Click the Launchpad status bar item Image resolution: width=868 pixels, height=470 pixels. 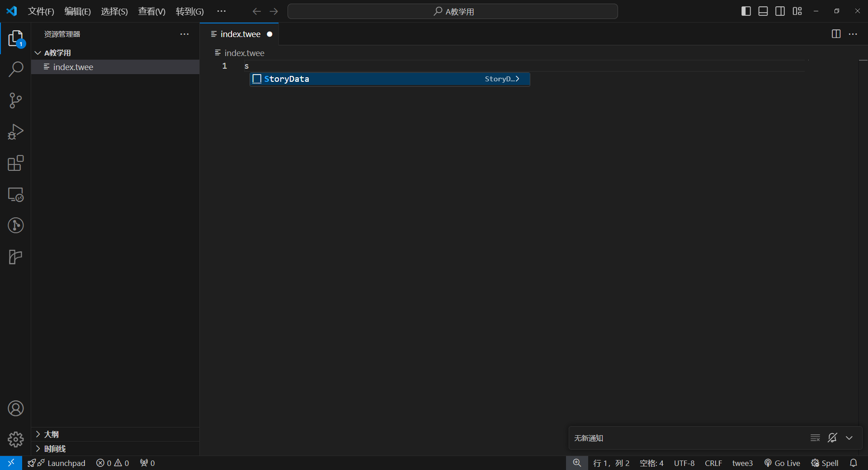(57, 463)
